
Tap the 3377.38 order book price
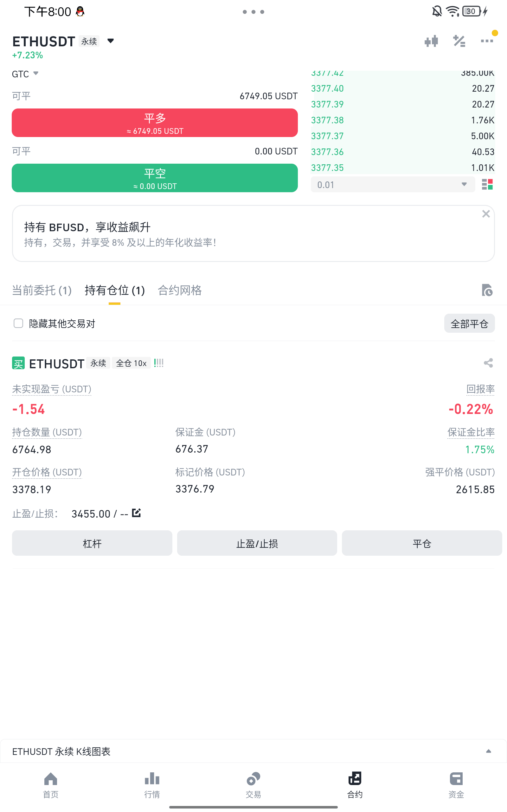pos(327,120)
